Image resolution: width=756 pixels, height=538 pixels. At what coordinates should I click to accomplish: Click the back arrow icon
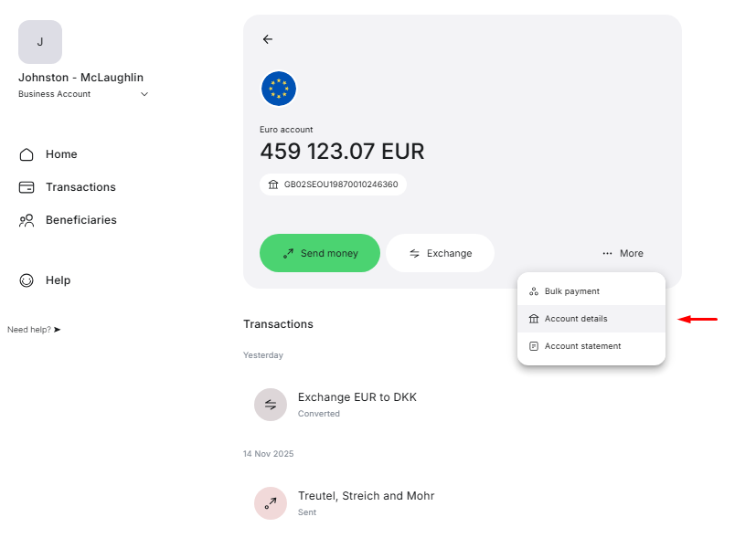[x=268, y=39]
